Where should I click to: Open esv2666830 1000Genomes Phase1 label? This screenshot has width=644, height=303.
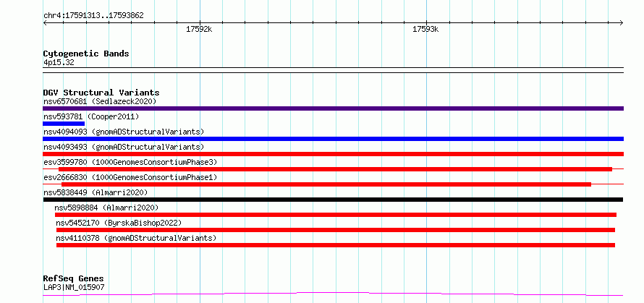coord(130,177)
